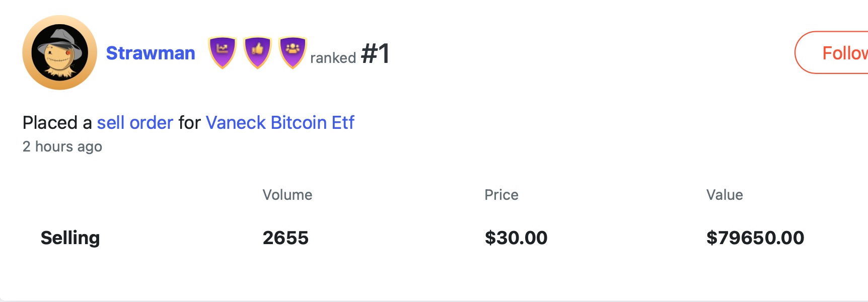868x302 pixels.
Task: Click the Selling row label
Action: click(70, 238)
